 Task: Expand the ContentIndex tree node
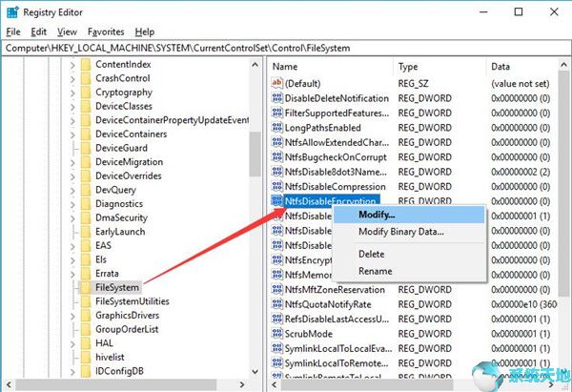(x=72, y=65)
